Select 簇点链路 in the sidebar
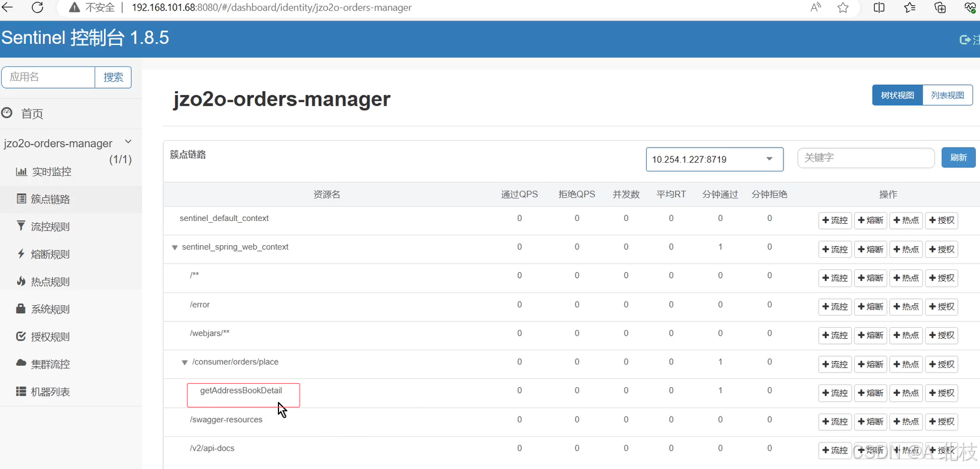Viewport: 980px width, 469px height. [50, 199]
